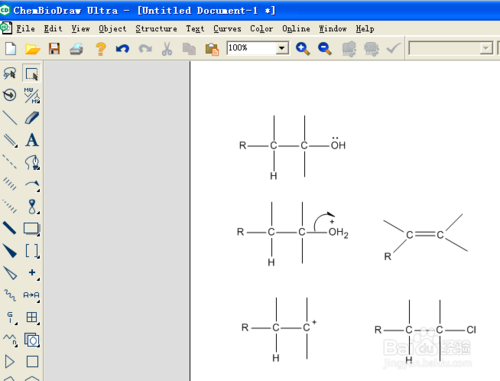Click the Redo arrow in toolbar
500x381 pixels.
coord(145,49)
